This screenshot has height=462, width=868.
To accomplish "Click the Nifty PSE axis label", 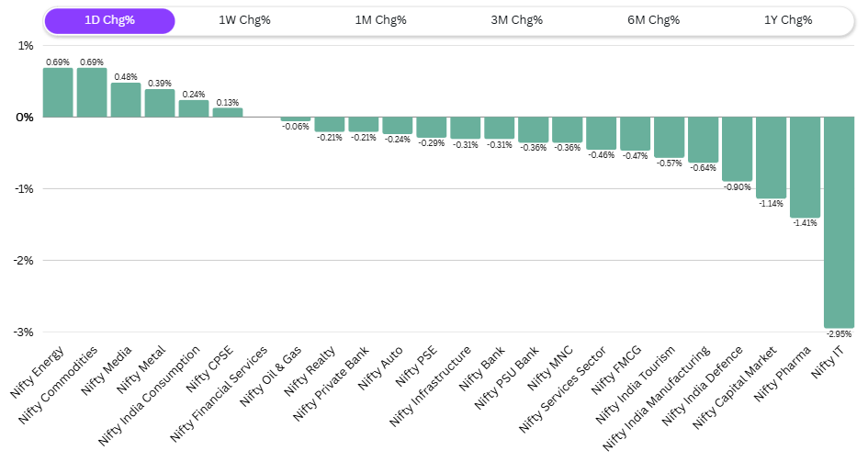I will pyautogui.click(x=416, y=366).
